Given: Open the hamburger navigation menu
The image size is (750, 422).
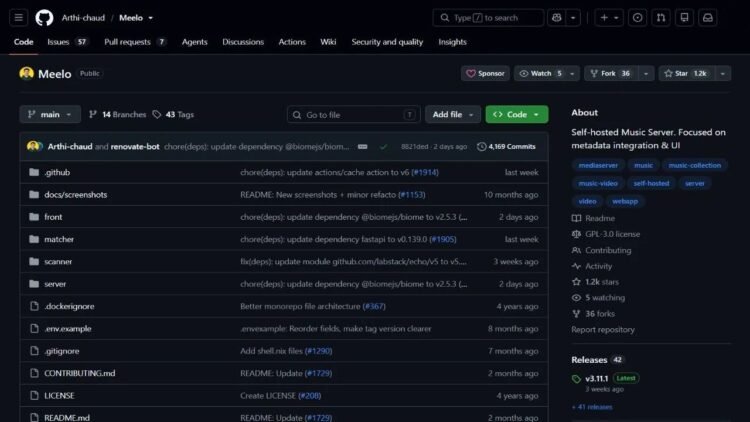Looking at the screenshot, I should 19,18.
